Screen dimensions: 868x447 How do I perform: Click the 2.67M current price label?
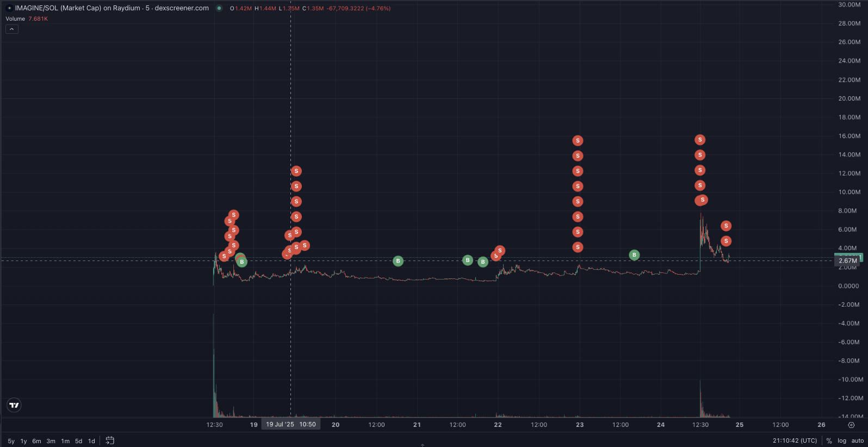pyautogui.click(x=847, y=260)
